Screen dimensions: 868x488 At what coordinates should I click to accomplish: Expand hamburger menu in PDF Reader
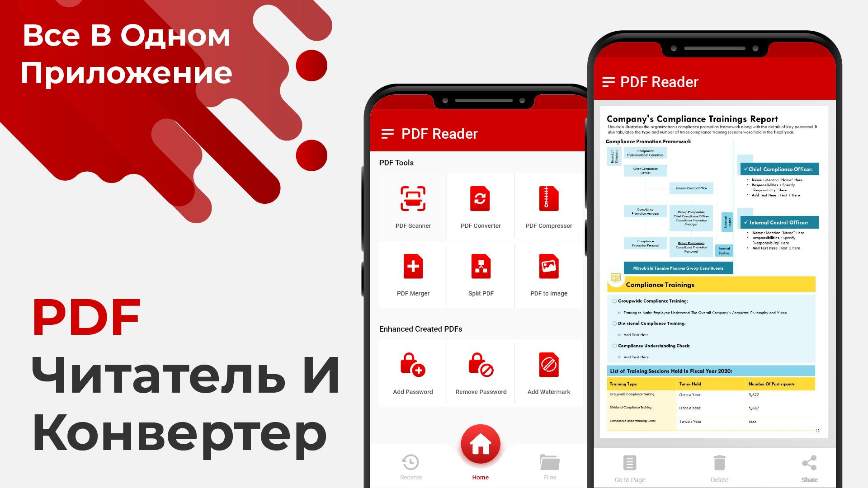[x=388, y=133]
